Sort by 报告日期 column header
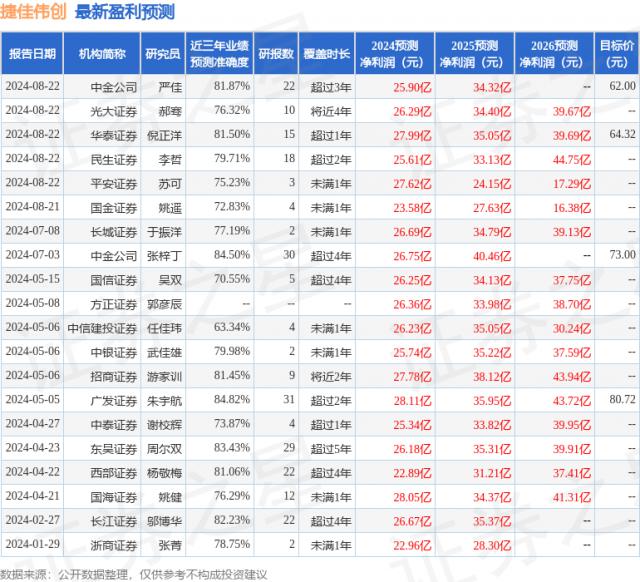This screenshot has height=582, width=640. [x=32, y=53]
